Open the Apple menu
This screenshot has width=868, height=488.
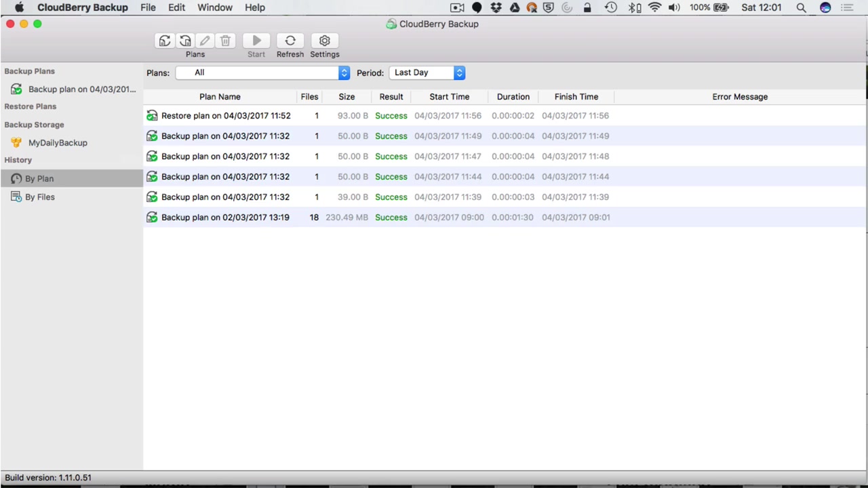[19, 7]
